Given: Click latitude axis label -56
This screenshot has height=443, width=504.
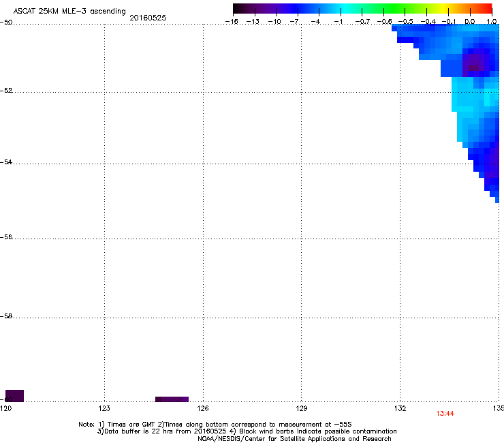Looking at the screenshot, I should tap(6, 237).
